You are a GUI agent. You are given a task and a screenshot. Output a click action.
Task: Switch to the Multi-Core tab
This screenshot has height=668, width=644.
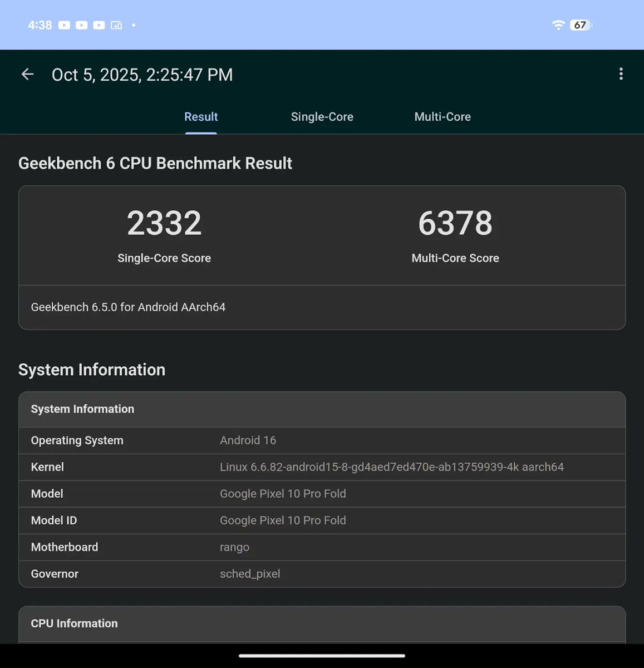click(443, 117)
